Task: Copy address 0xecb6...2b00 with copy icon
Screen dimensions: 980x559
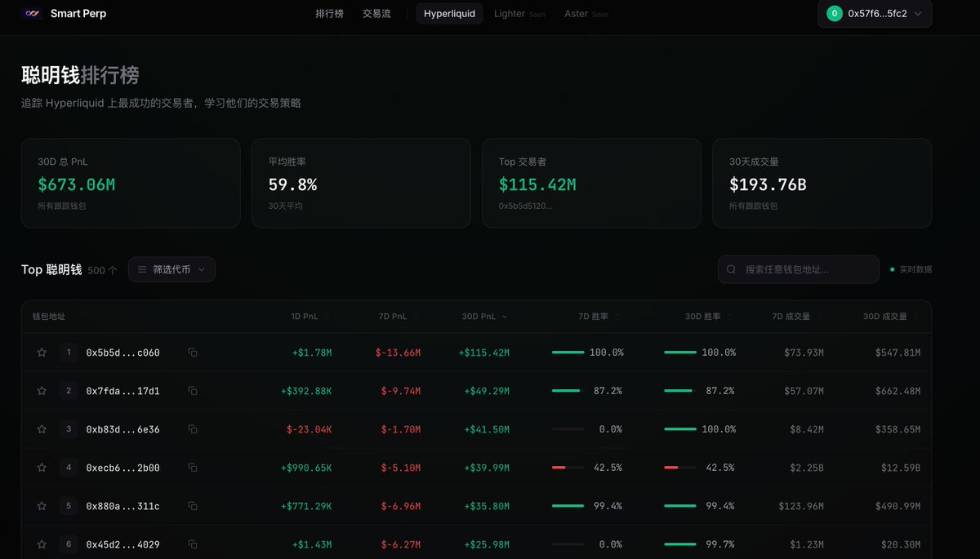Action: (193, 468)
